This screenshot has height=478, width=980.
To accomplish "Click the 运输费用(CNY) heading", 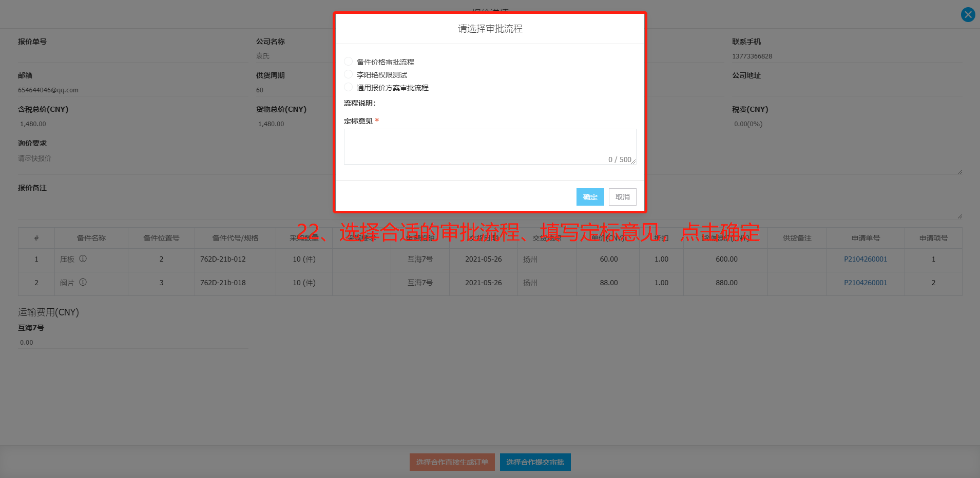I will click(48, 312).
